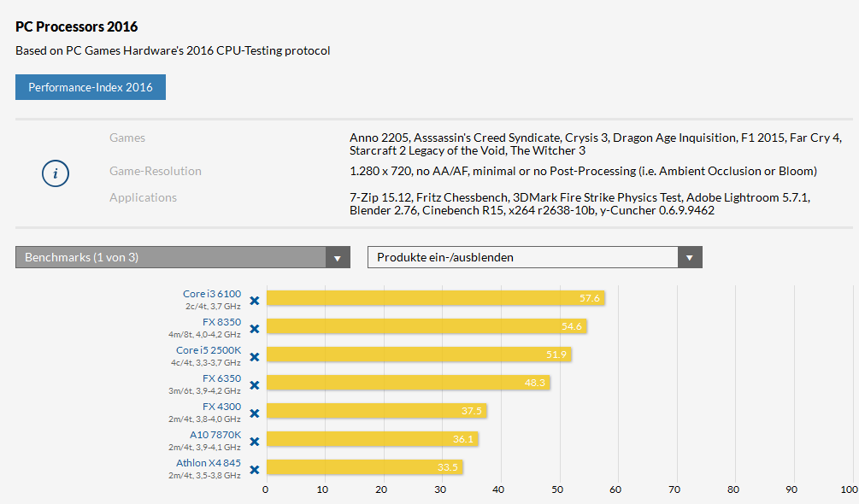Click the arrow on the Benchmarks selector

tap(338, 258)
